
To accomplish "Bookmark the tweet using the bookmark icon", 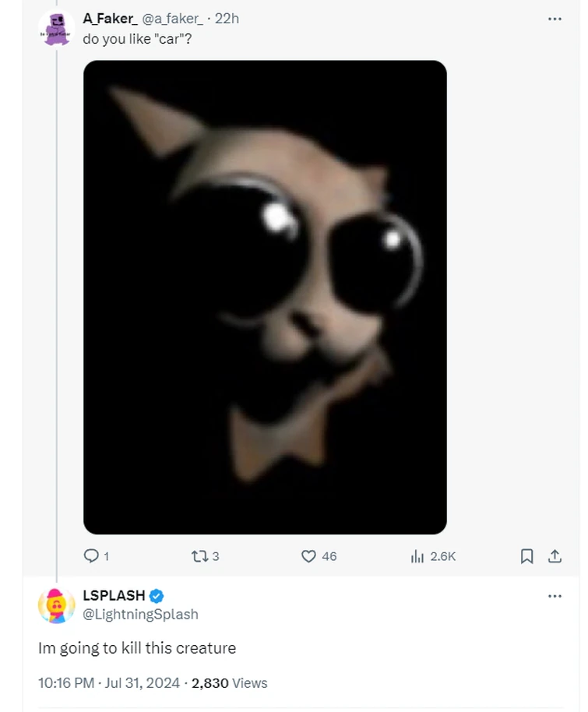I will click(526, 556).
